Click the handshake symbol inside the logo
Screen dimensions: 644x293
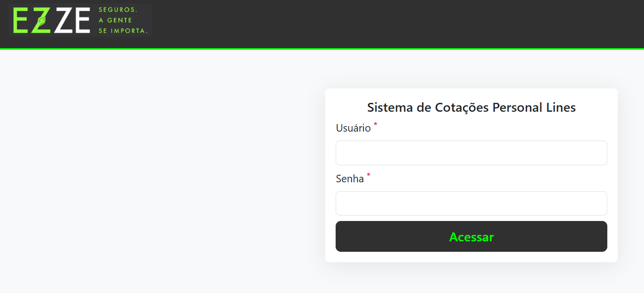[42, 21]
